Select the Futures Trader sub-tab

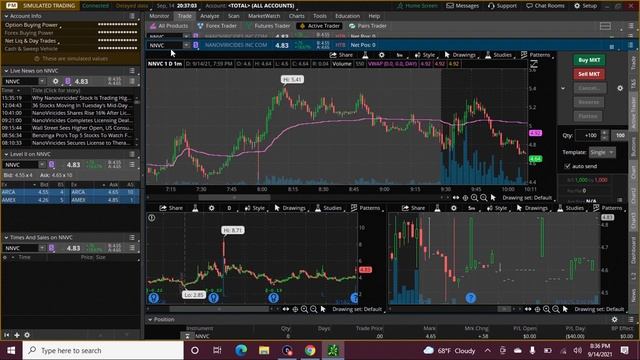point(268,26)
